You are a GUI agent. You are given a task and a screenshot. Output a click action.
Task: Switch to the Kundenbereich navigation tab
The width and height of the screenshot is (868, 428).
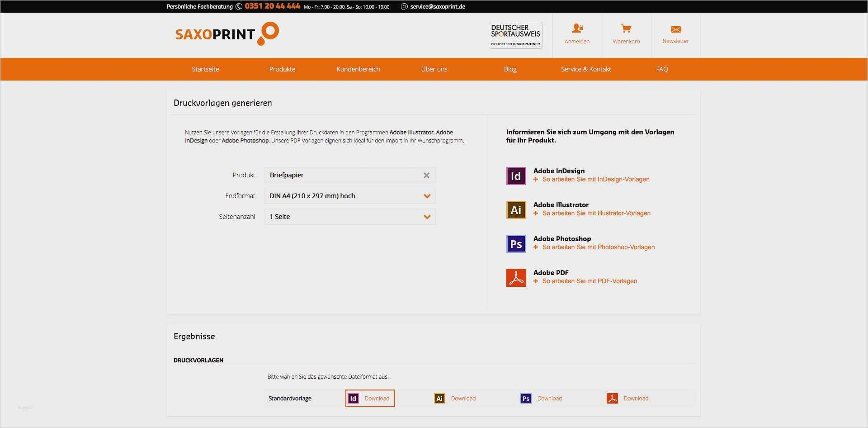358,69
